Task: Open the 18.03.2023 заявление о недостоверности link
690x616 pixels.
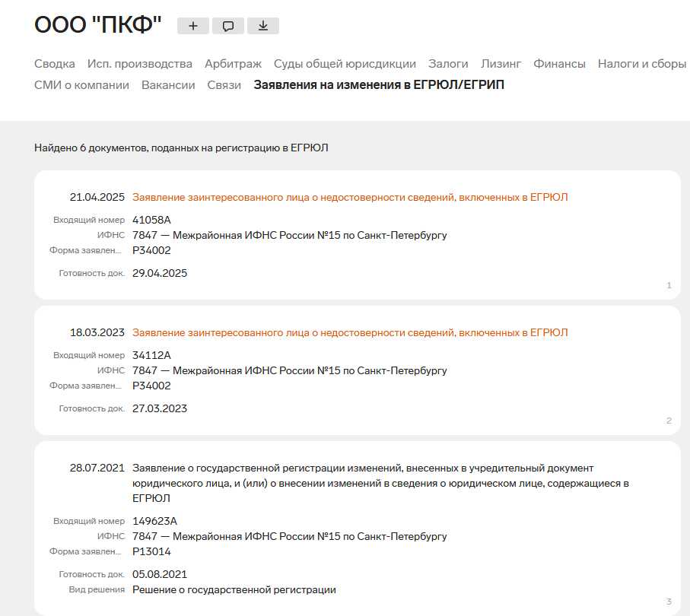Action: pyautogui.click(x=350, y=333)
